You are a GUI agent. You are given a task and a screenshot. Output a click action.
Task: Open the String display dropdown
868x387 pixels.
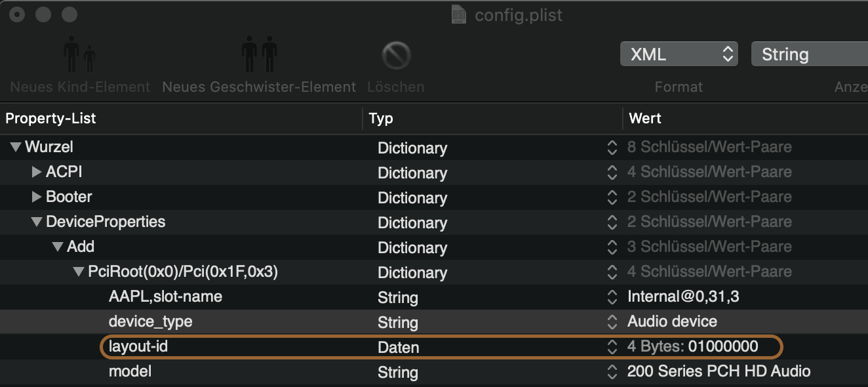click(x=810, y=54)
